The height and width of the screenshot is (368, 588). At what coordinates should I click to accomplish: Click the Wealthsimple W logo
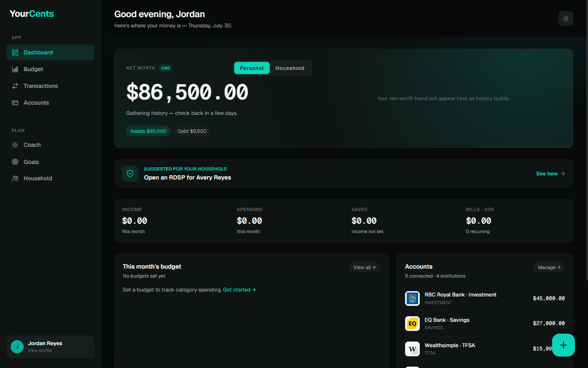click(x=412, y=349)
